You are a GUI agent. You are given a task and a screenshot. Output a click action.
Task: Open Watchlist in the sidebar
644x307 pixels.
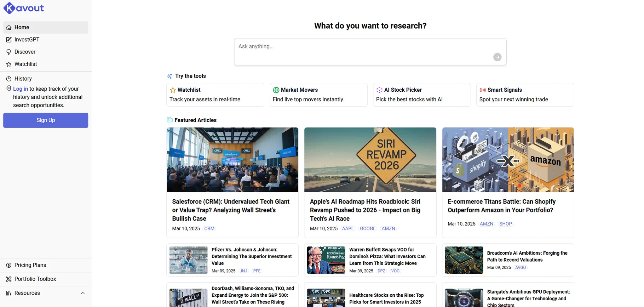(46, 64)
